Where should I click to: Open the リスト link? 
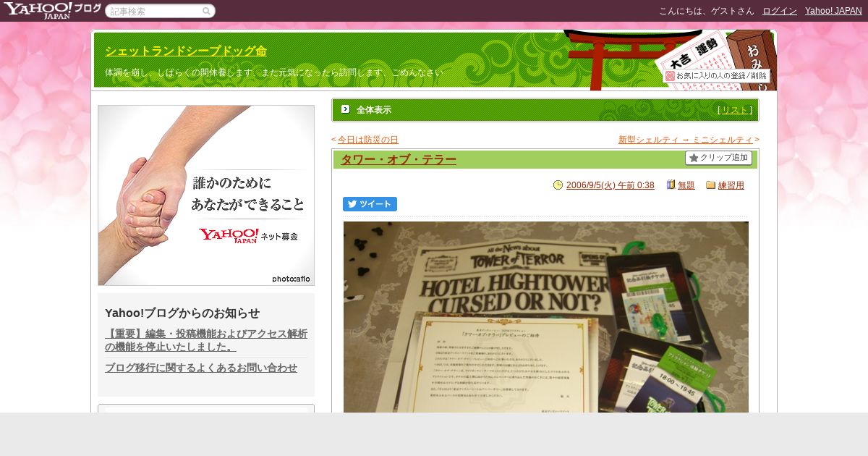(735, 110)
